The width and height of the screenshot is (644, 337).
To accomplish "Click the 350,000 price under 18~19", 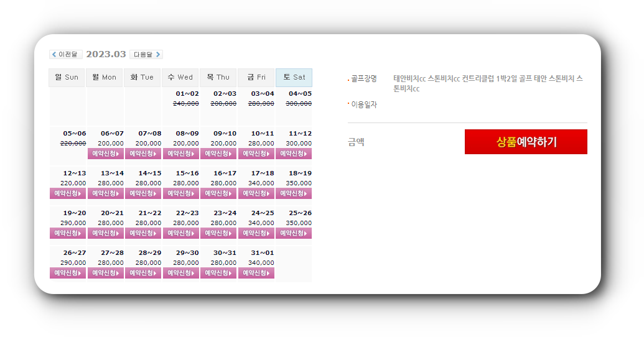I will click(x=299, y=183).
